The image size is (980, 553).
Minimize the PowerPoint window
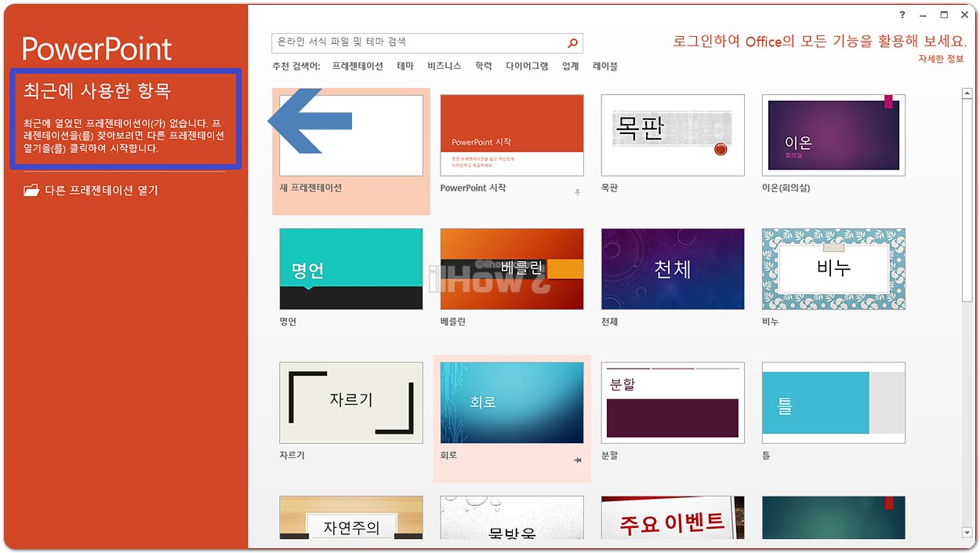point(924,15)
